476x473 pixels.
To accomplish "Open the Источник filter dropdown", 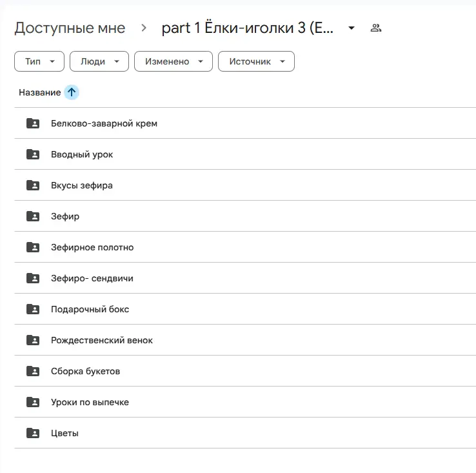I will (256, 61).
